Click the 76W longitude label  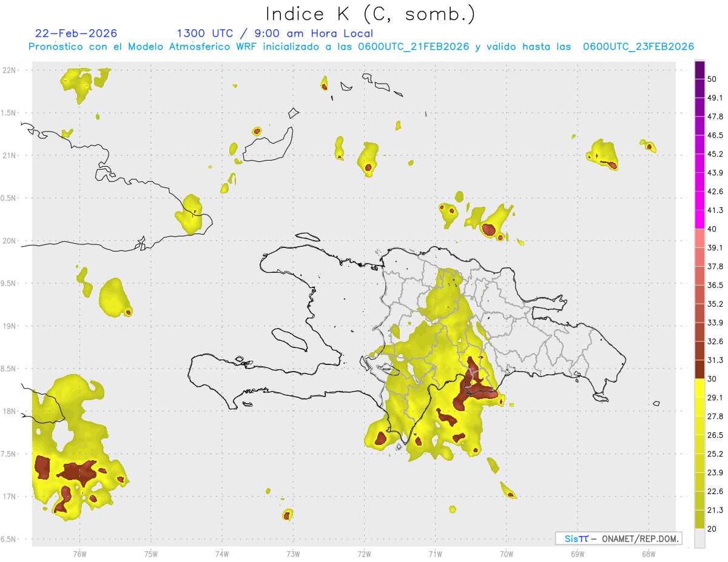coord(79,554)
